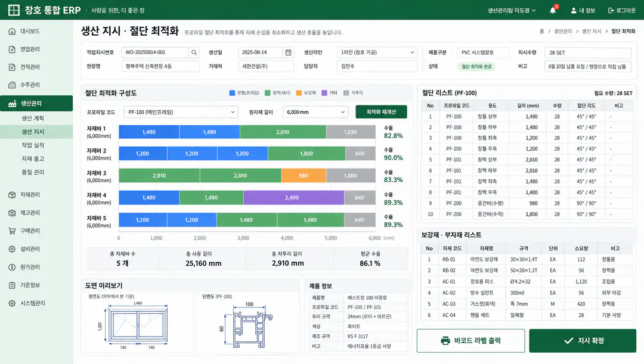Viewport: 644px width, 364px height.
Task: Select the 중간바(수평) row in the cut list
Action: click(x=527, y=203)
